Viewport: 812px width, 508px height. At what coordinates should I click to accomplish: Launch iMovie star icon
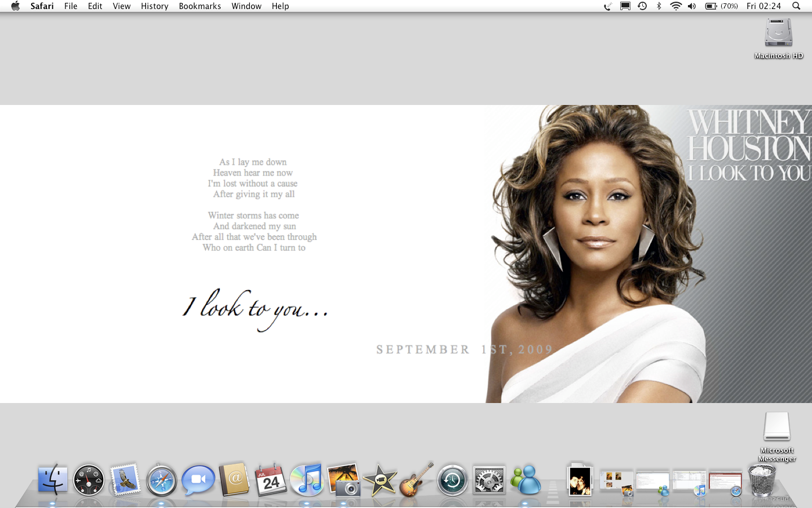coord(379,480)
